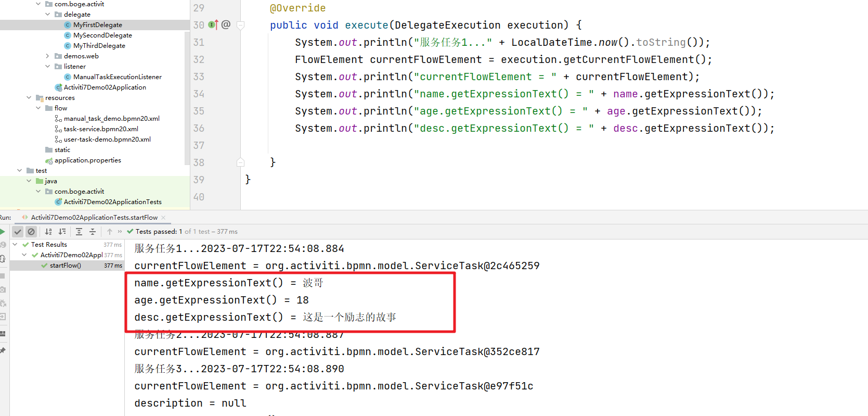Collapse the test java folder
The image size is (868, 416).
pos(29,181)
